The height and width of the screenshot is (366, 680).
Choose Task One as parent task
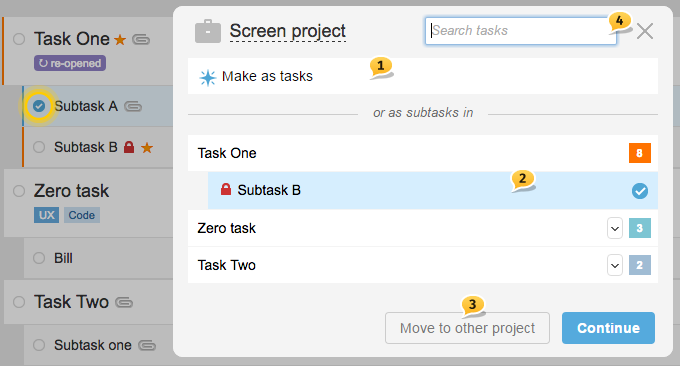(423, 153)
